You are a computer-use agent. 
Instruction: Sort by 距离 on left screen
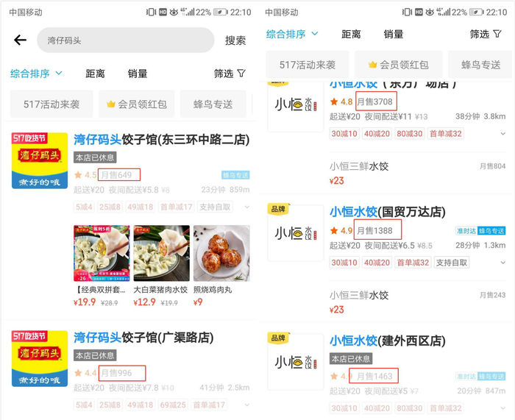click(95, 74)
